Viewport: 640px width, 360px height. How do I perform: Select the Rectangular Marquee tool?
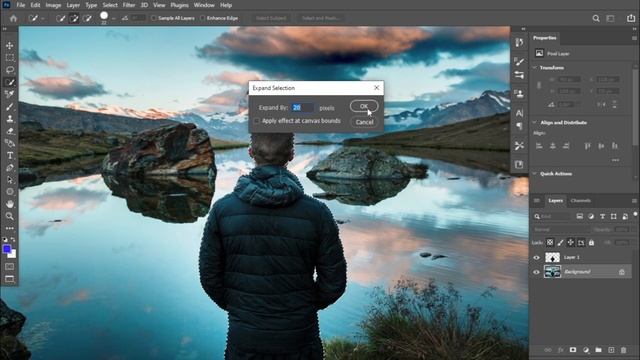[9, 58]
